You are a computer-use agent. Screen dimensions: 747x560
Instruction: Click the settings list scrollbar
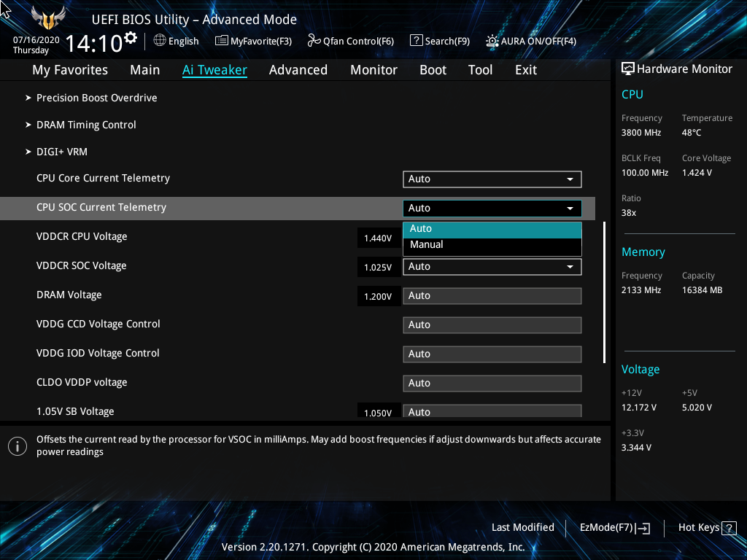coord(604,292)
